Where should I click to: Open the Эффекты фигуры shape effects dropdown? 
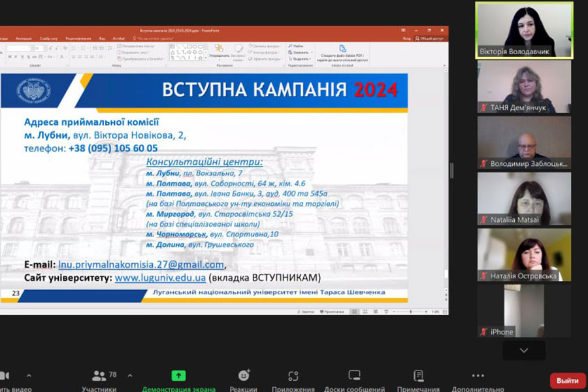pyautogui.click(x=265, y=59)
